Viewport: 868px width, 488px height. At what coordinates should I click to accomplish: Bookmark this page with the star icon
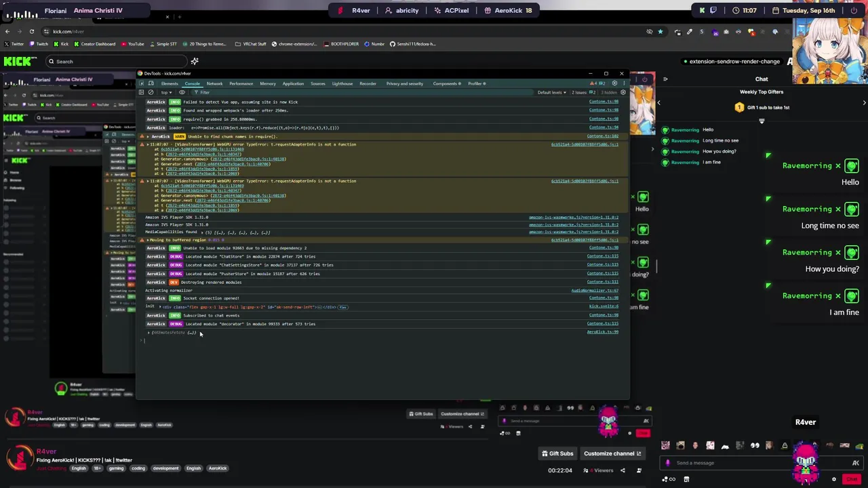[x=660, y=31]
